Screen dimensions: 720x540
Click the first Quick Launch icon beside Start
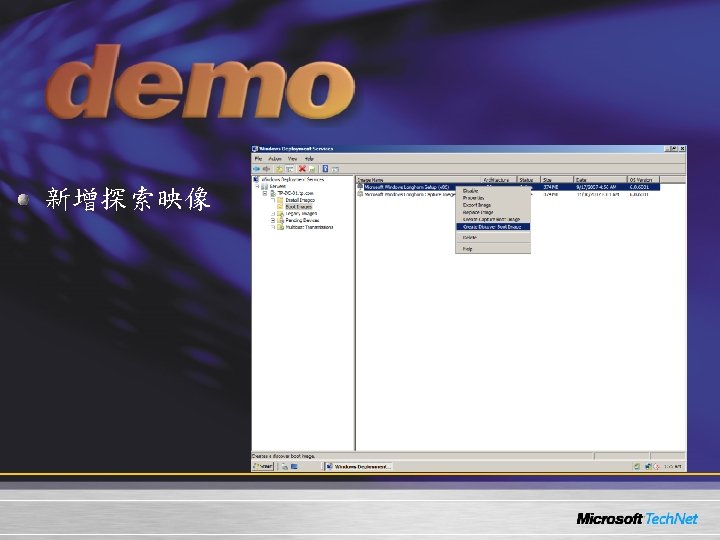coord(285,467)
